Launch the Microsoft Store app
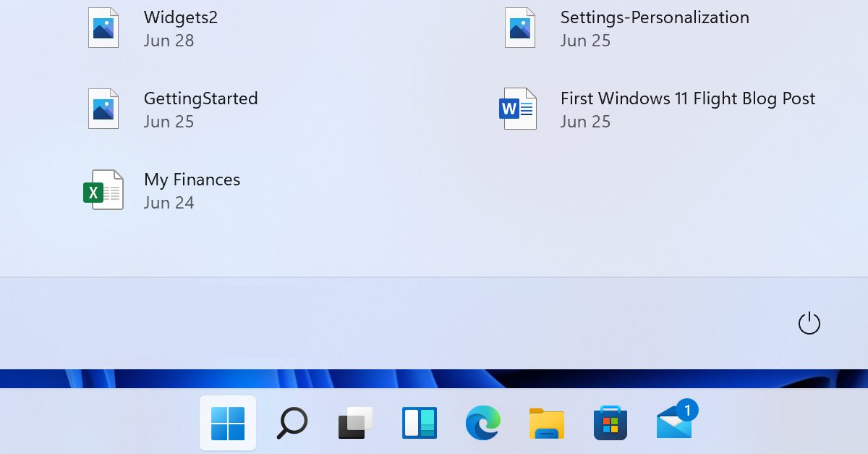This screenshot has width=868, height=454. (610, 423)
